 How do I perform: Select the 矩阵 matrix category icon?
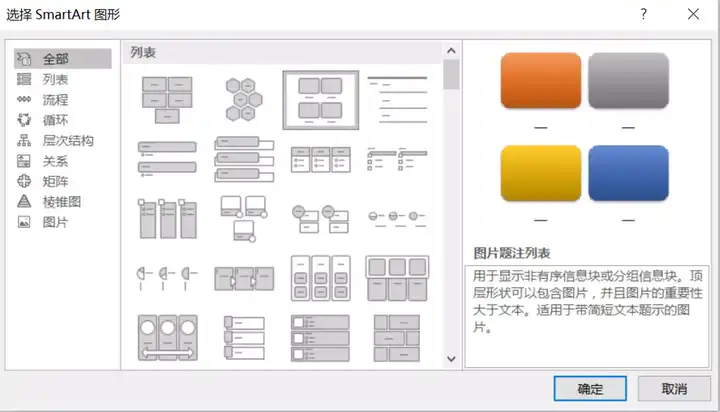pos(24,181)
